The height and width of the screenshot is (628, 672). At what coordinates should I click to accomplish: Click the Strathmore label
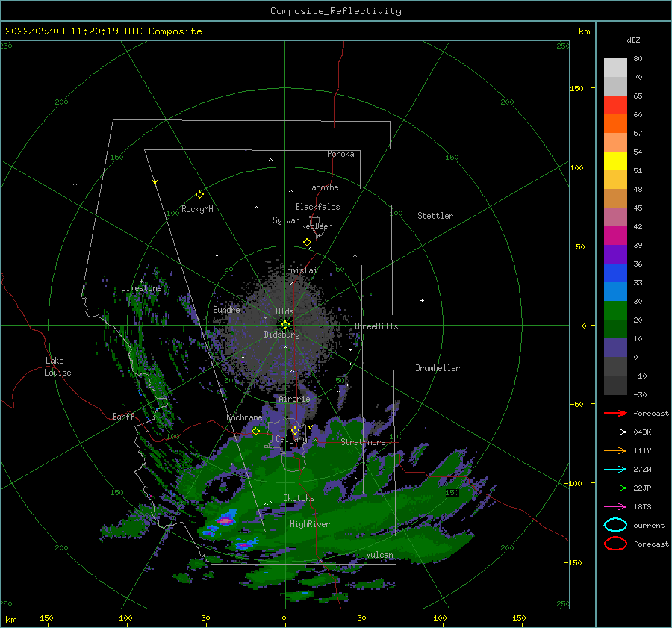tap(363, 442)
